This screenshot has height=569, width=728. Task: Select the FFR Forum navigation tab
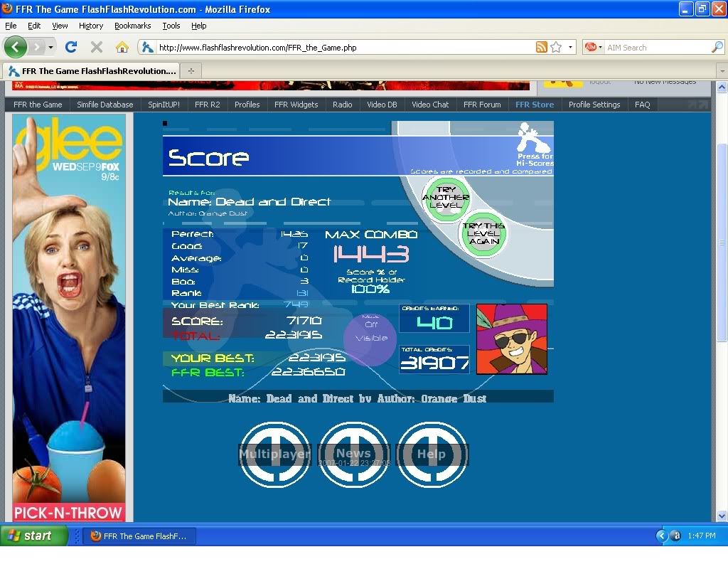[481, 105]
